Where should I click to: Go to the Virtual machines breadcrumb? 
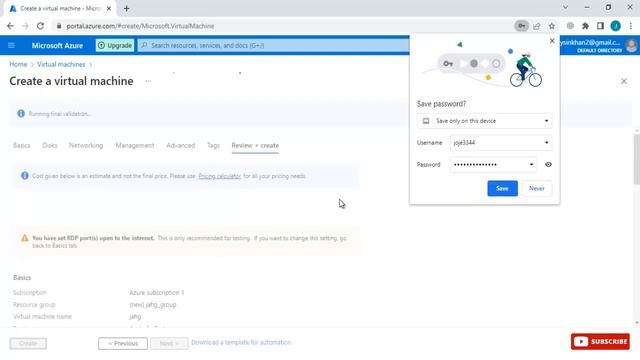click(x=61, y=64)
